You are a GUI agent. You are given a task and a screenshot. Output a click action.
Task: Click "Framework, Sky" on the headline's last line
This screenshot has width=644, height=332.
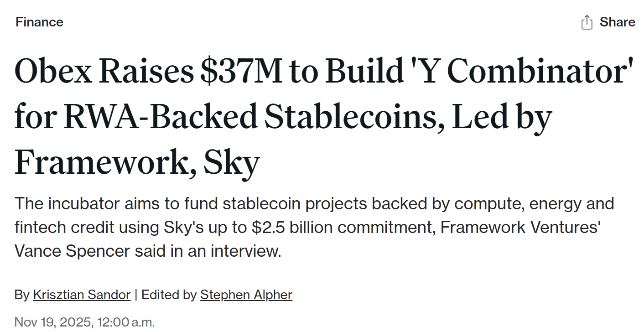coord(137,162)
